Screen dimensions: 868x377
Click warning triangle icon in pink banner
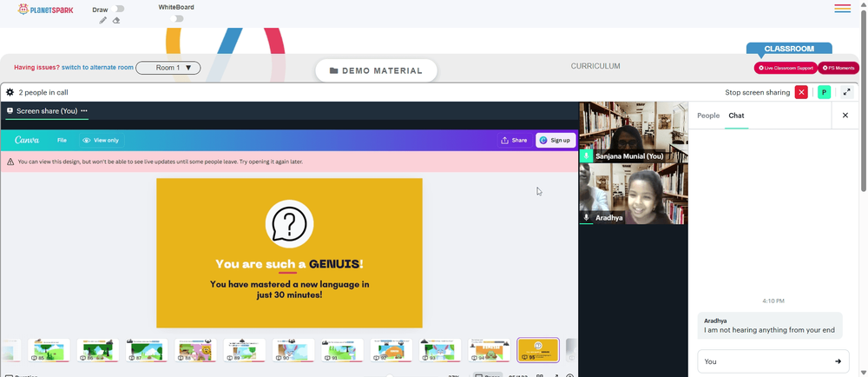(x=10, y=162)
